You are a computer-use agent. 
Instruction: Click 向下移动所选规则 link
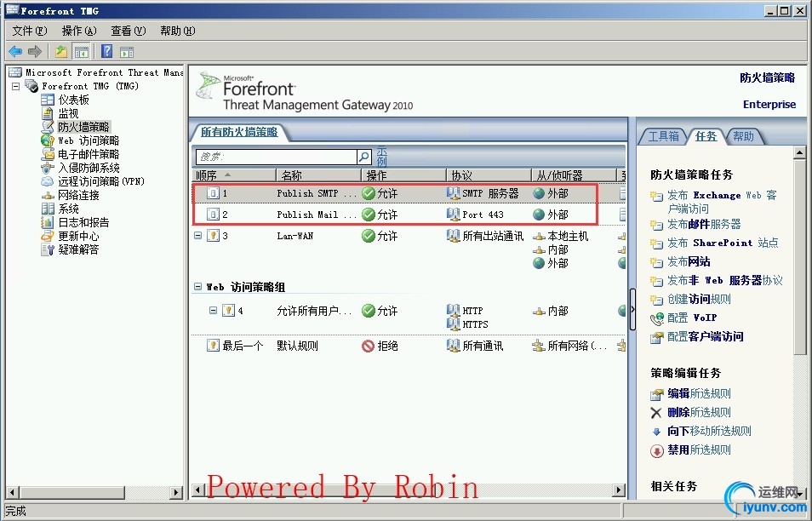(709, 431)
